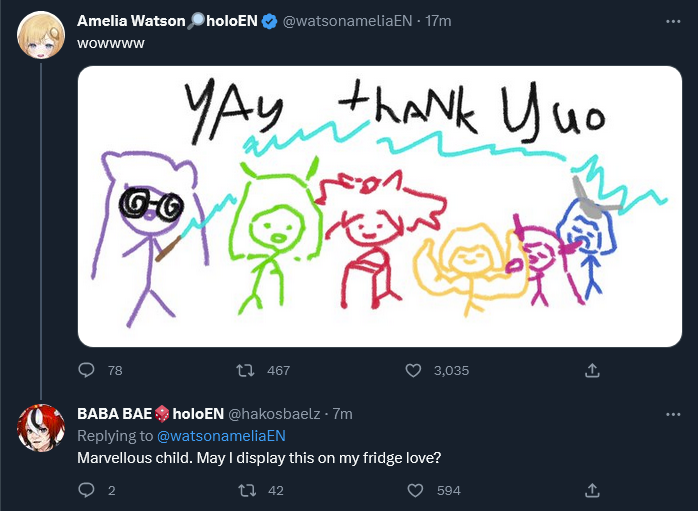Open the 7m timestamp of BABA BAE's reply
This screenshot has height=511, width=698.
click(x=343, y=414)
